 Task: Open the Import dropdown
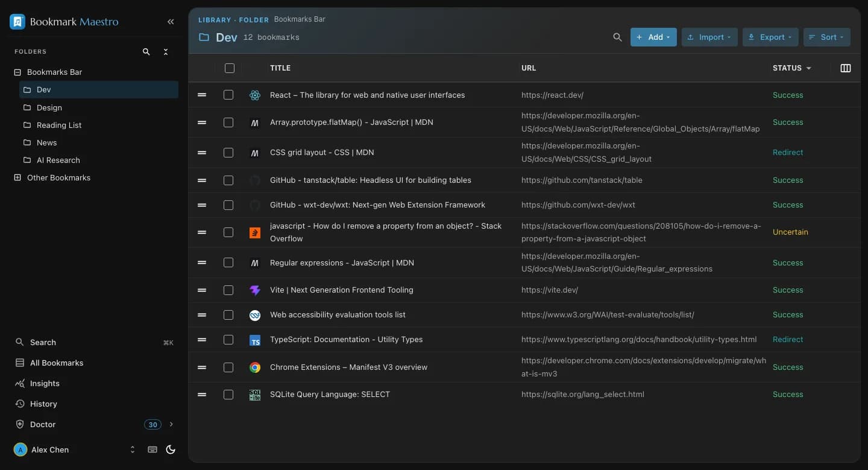[x=709, y=37]
